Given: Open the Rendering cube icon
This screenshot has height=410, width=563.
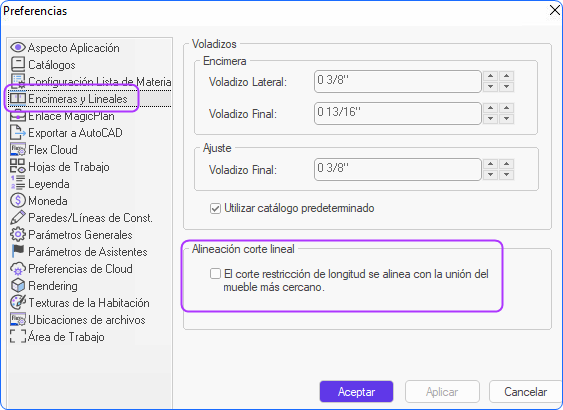Looking at the screenshot, I should tap(18, 285).
